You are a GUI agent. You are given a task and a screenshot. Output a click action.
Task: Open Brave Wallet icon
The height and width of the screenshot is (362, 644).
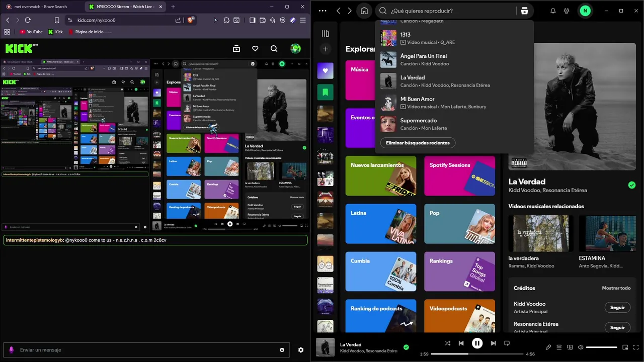263,20
